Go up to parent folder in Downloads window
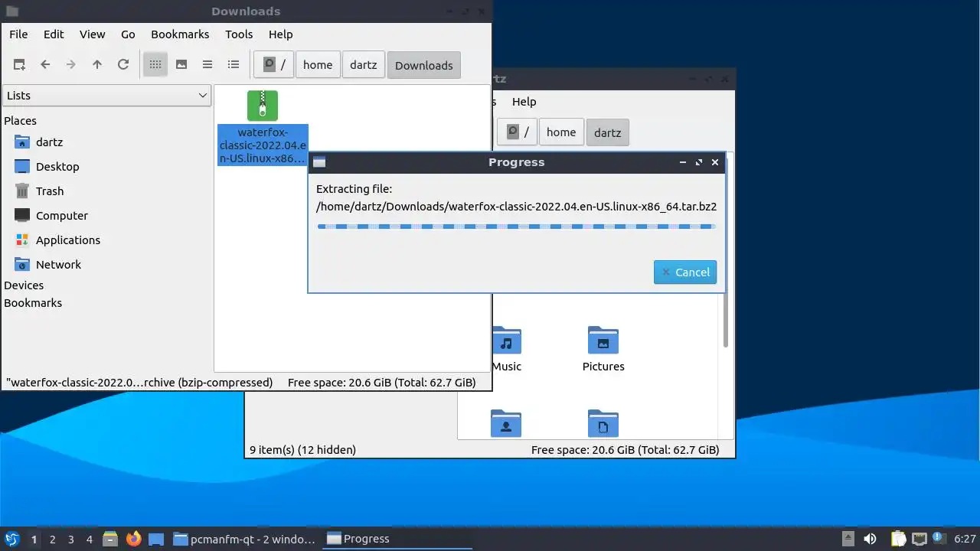The height and width of the screenshot is (551, 980). (x=97, y=65)
